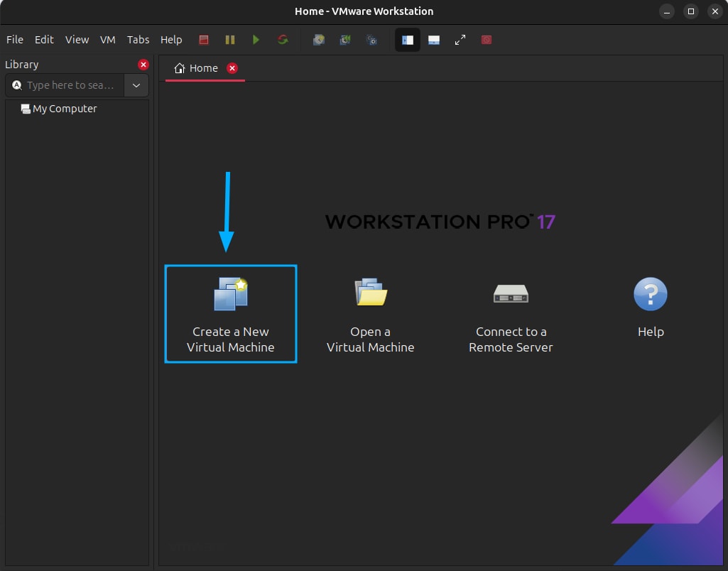Take a snapshot using the toolbar icon
The height and width of the screenshot is (571, 728).
[319, 40]
